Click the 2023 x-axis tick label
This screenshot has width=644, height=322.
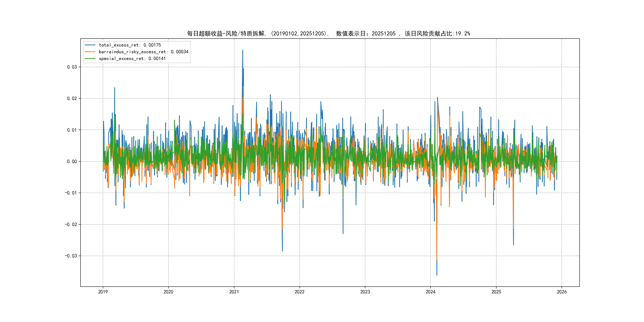365,292
